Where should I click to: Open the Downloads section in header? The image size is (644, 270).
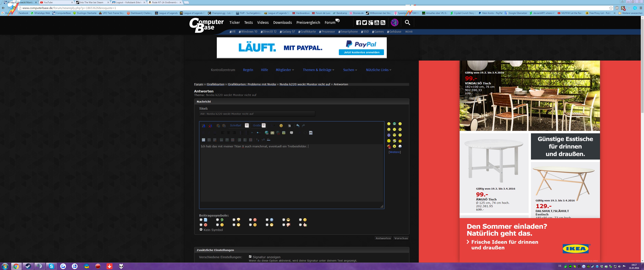point(282,22)
